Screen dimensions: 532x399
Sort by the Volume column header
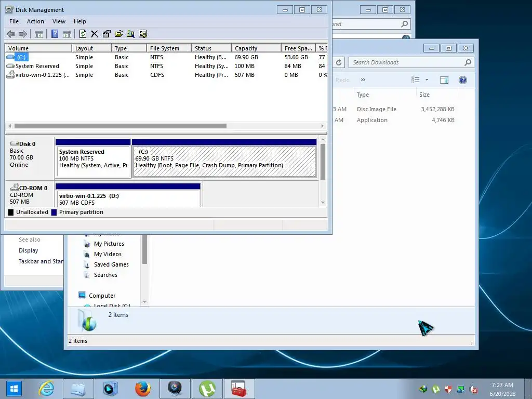(38, 48)
